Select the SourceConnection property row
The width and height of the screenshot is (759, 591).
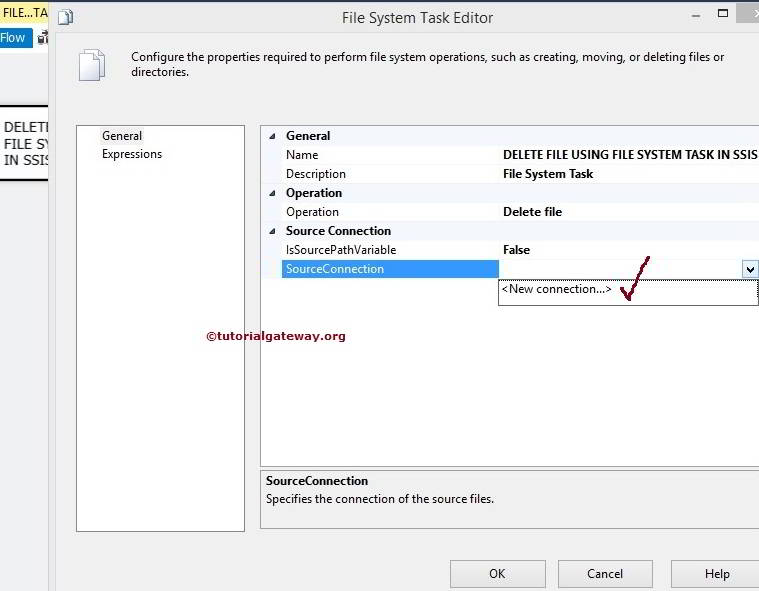click(x=390, y=269)
